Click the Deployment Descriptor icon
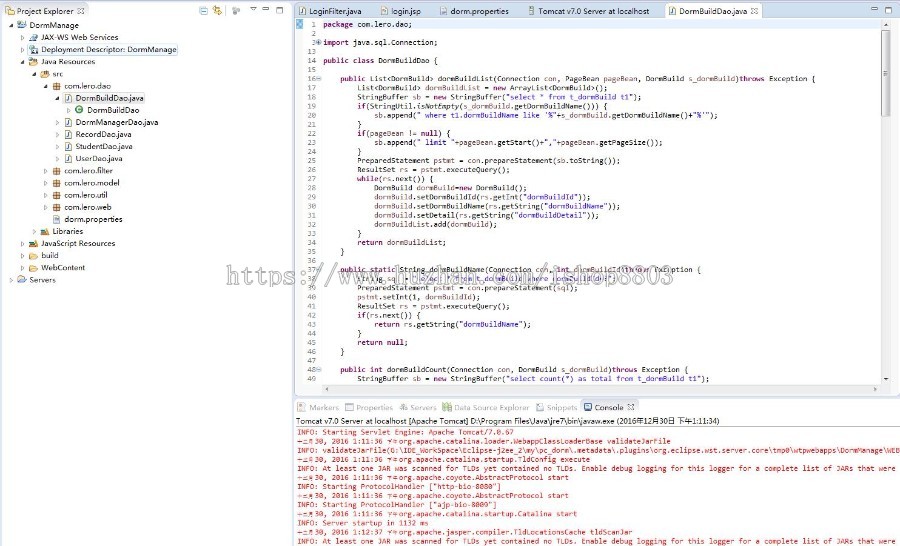This screenshot has width=900, height=546. [33, 49]
